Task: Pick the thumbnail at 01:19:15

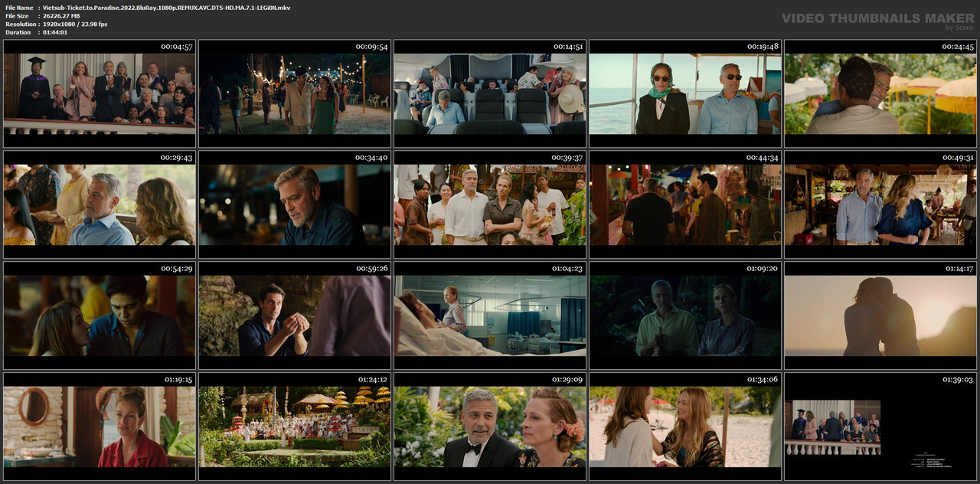Action: [100, 427]
